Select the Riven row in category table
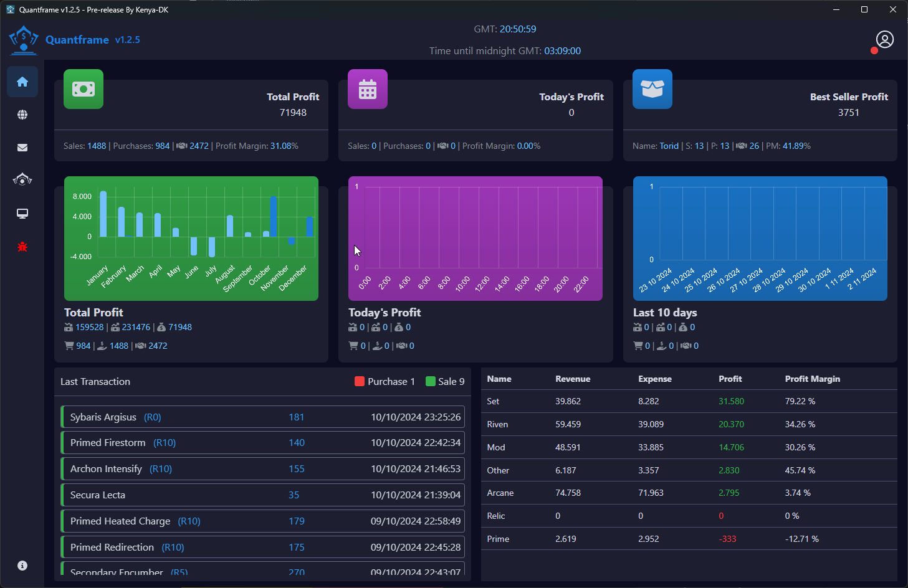The width and height of the screenshot is (908, 588). click(x=689, y=424)
